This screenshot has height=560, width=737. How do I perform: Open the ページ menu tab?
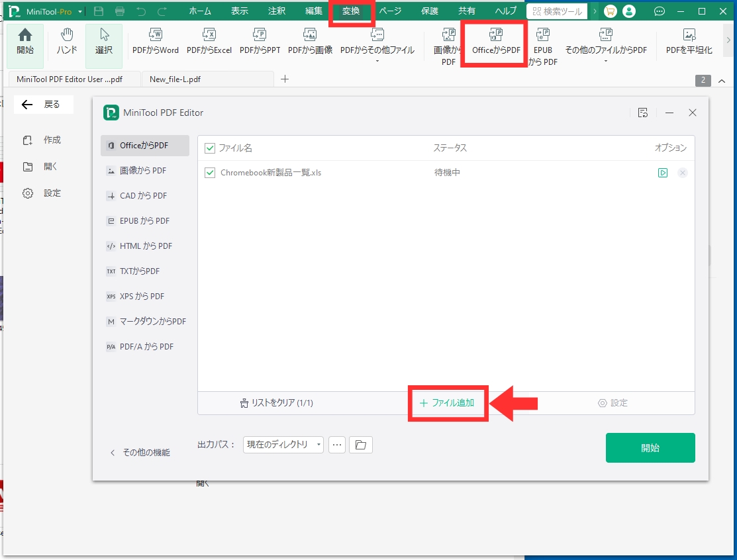[x=390, y=11]
